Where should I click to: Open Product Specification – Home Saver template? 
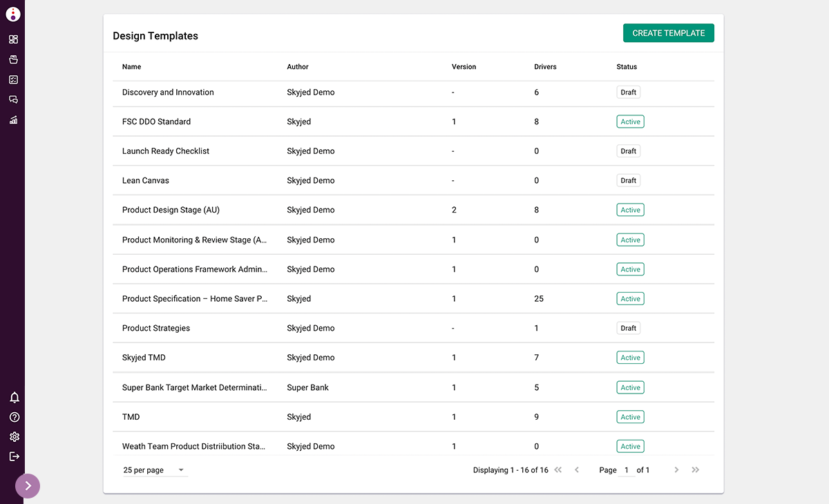point(195,299)
